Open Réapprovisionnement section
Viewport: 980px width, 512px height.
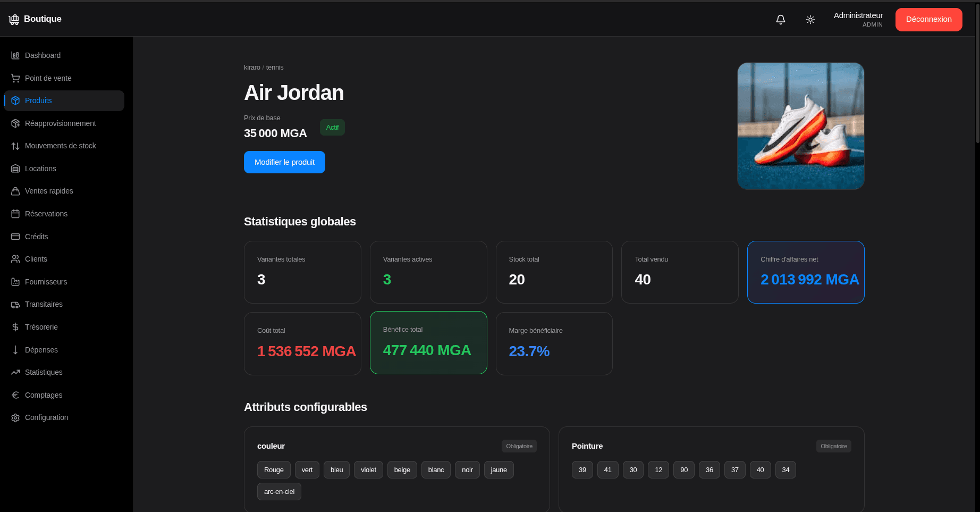tap(64, 123)
